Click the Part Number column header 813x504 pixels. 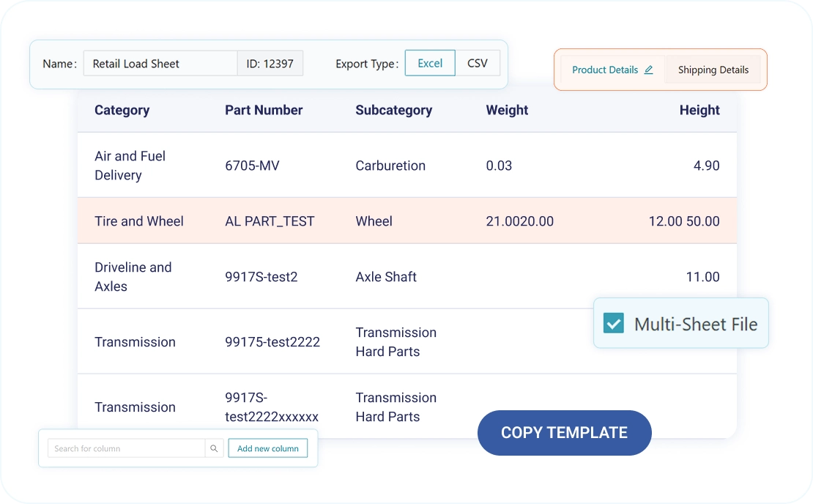pos(264,111)
